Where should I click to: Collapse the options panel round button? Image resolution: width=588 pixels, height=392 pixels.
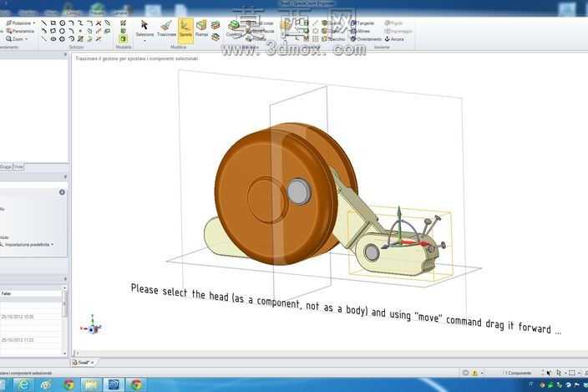point(62,192)
